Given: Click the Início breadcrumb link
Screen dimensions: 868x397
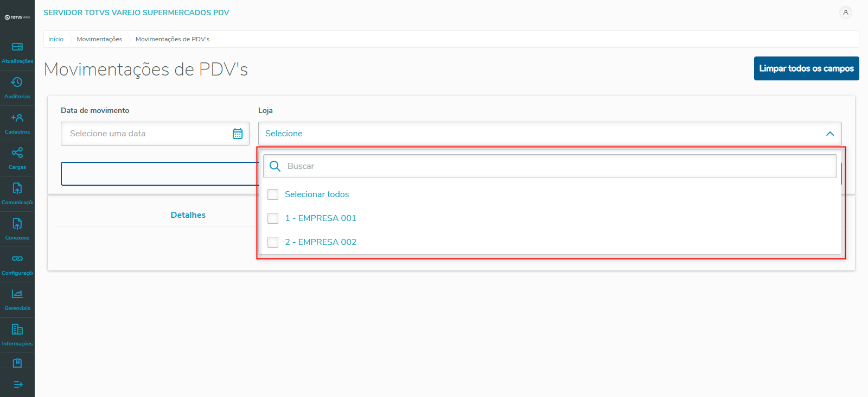Looking at the screenshot, I should [56, 39].
